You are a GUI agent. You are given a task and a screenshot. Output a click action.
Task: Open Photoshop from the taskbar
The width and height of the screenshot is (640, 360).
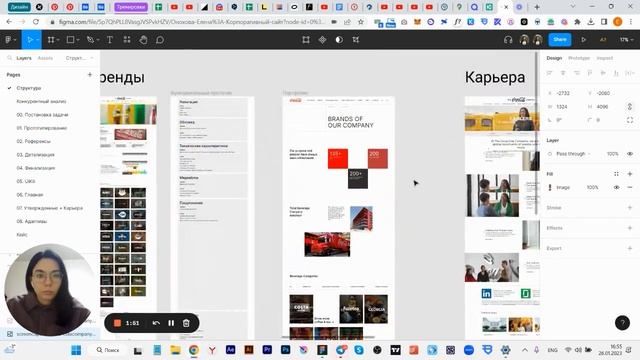click(x=285, y=350)
